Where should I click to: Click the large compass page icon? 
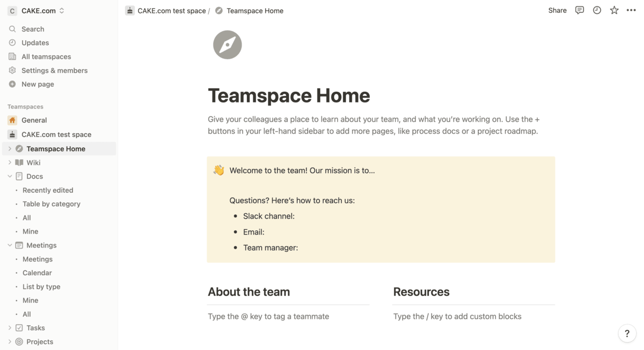(x=227, y=45)
